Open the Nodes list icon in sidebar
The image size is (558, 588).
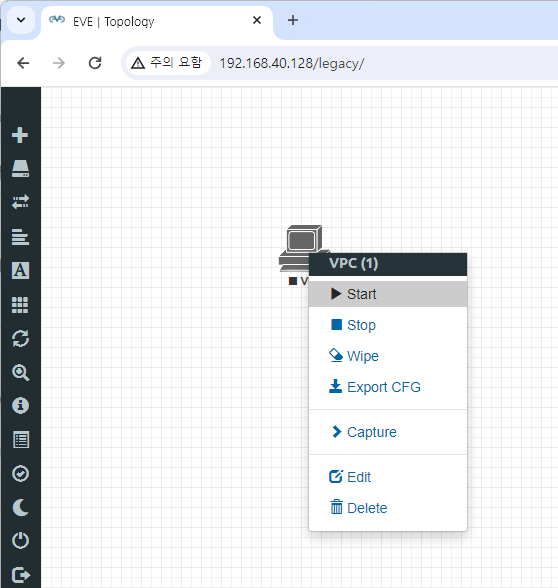[20, 169]
